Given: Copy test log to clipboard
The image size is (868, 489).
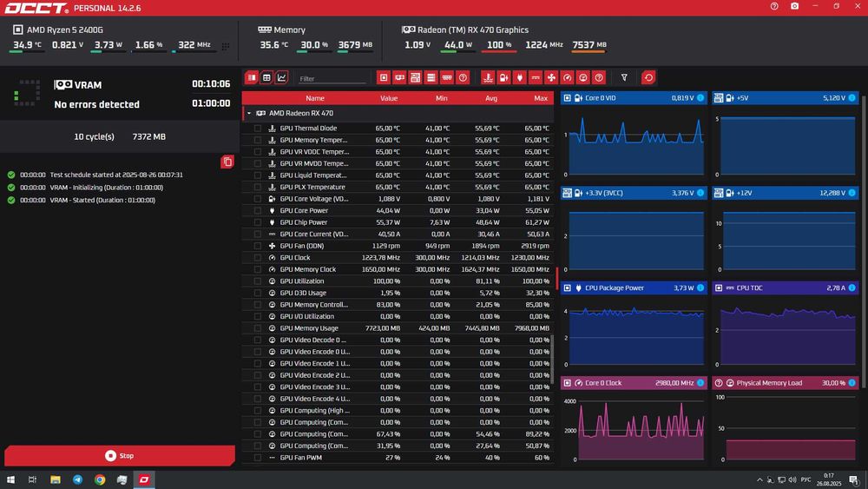Looking at the screenshot, I should (227, 162).
